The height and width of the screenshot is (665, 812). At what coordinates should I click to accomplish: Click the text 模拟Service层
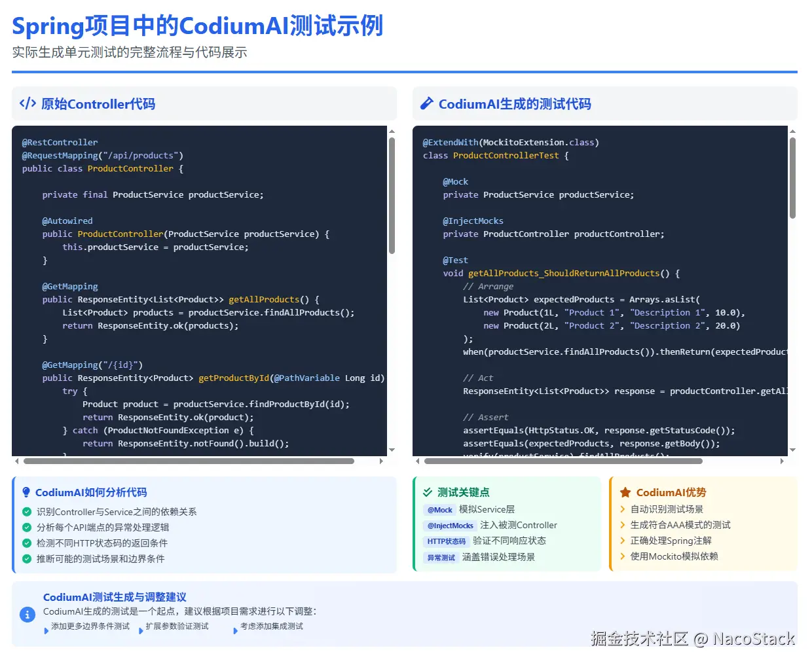coord(487,509)
